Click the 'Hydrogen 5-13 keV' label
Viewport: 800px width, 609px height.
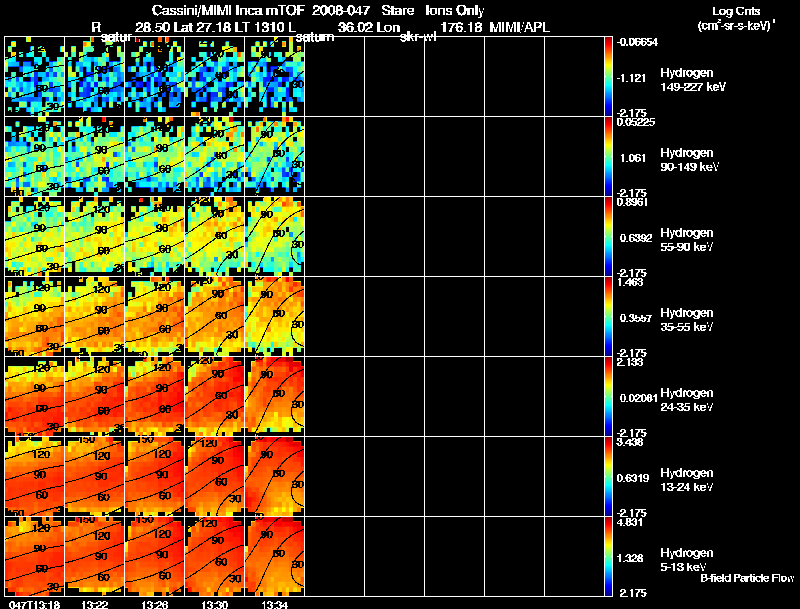tap(687, 560)
